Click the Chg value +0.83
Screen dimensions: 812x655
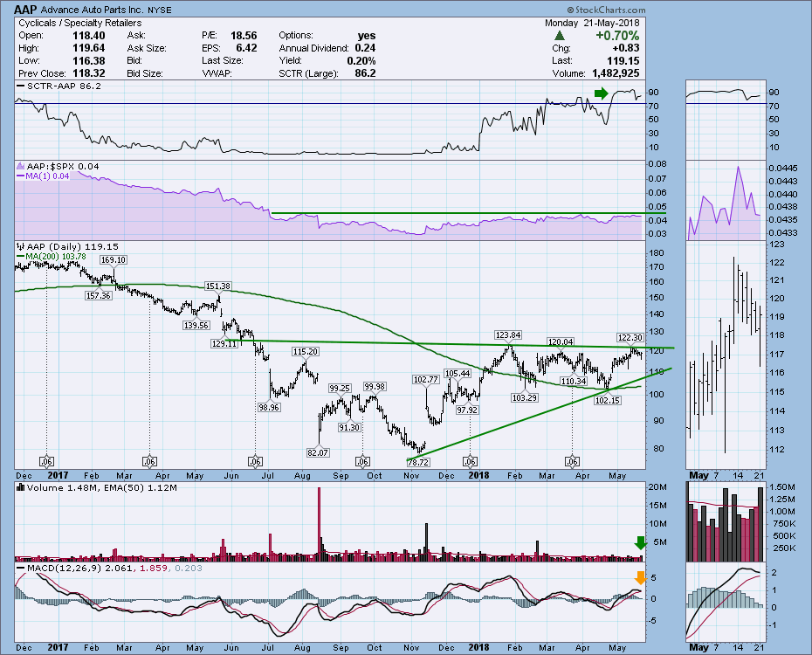coord(625,48)
